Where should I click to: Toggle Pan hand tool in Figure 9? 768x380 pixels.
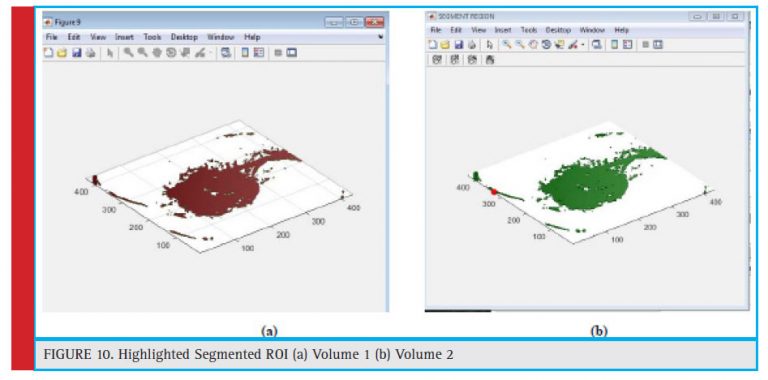156,52
